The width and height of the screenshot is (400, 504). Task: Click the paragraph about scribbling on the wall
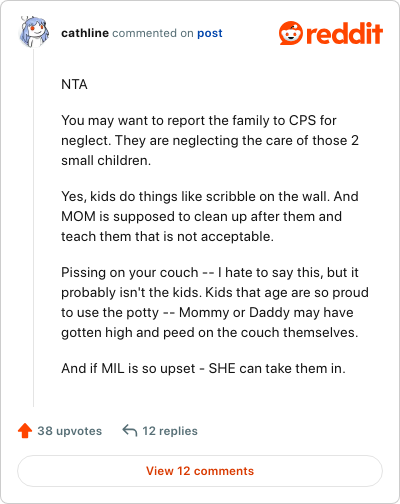pyautogui.click(x=210, y=216)
